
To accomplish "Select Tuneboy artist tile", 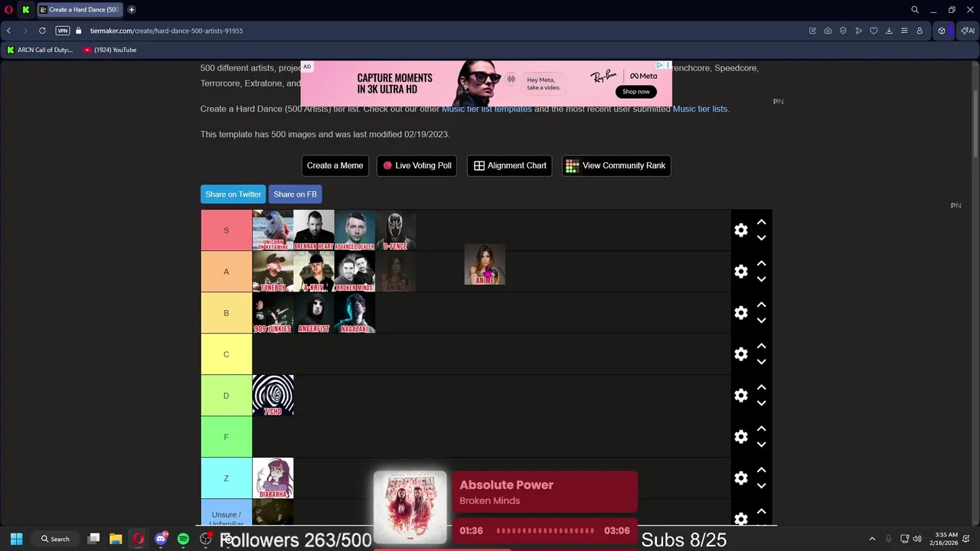I will [x=273, y=272].
